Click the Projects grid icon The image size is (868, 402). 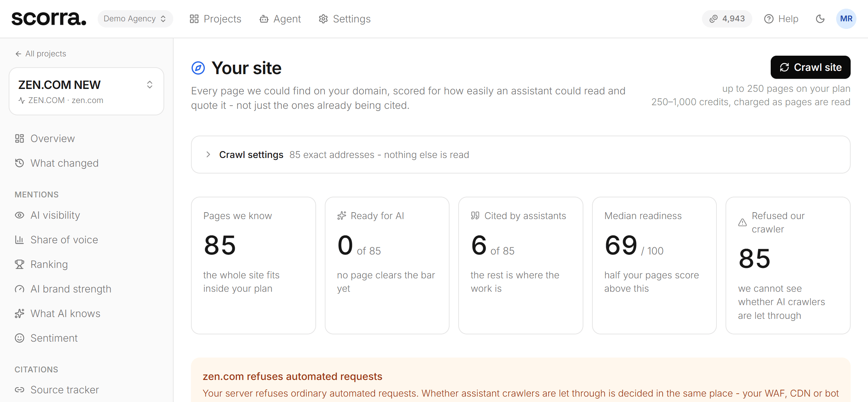click(x=194, y=19)
